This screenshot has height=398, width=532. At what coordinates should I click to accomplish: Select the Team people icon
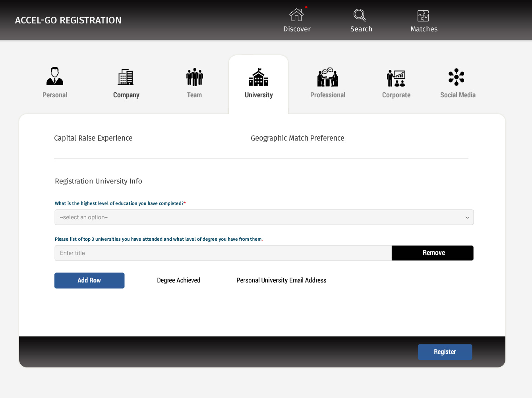click(x=194, y=77)
